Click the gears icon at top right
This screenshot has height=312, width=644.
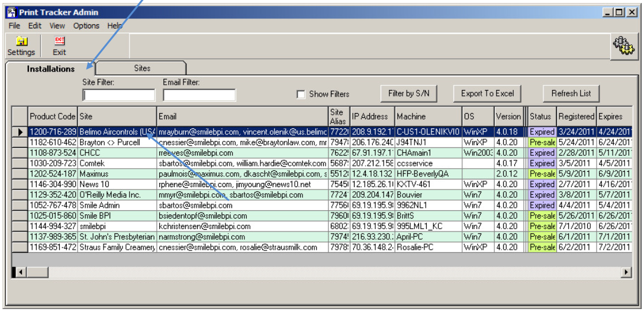pyautogui.click(x=623, y=46)
